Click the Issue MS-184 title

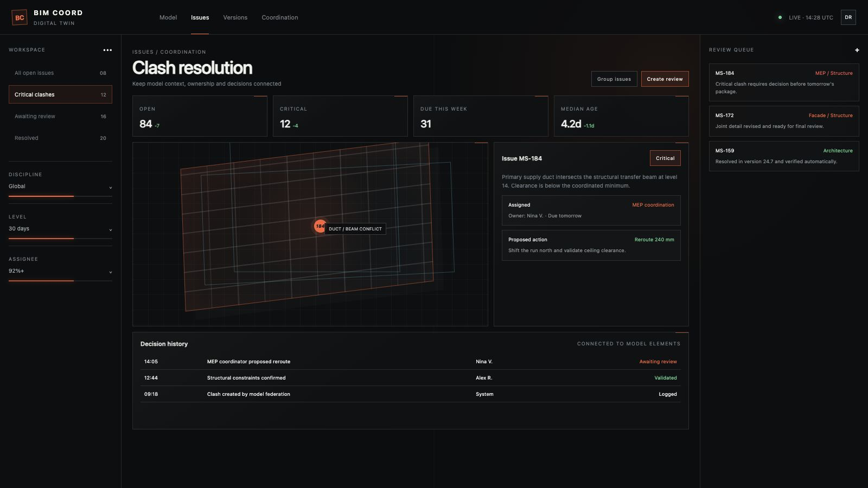point(522,158)
